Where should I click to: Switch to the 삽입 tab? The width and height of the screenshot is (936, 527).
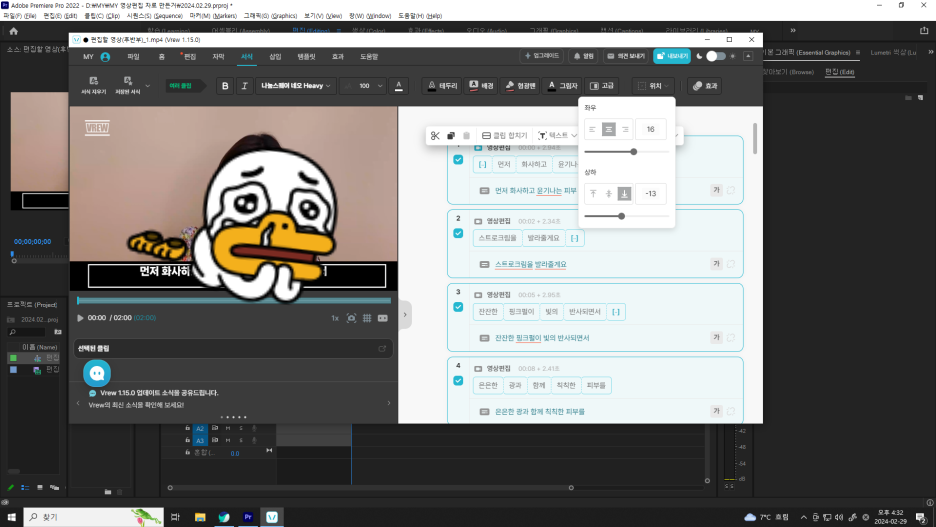(275, 57)
